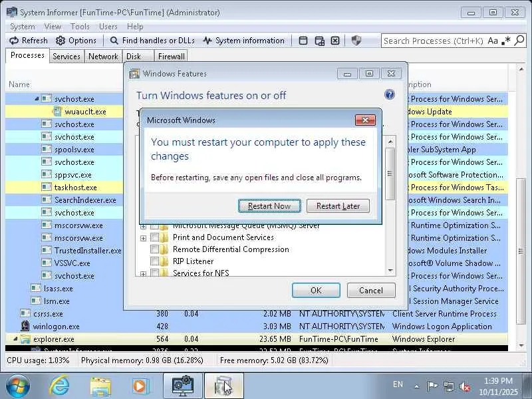Toggle case sensitive Aa search option
This screenshot has height=399, width=532.
point(493,41)
